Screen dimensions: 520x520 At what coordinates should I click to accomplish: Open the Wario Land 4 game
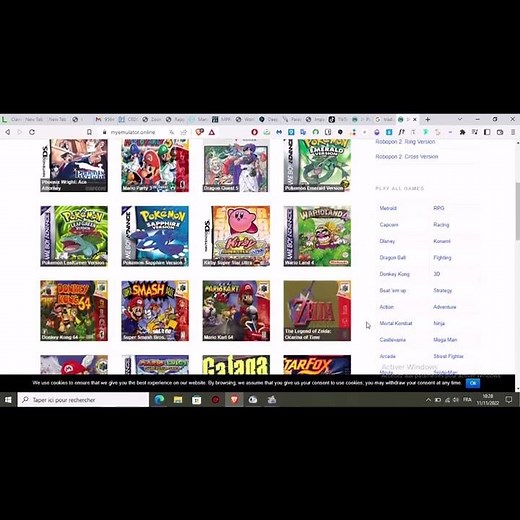pyautogui.click(x=317, y=236)
